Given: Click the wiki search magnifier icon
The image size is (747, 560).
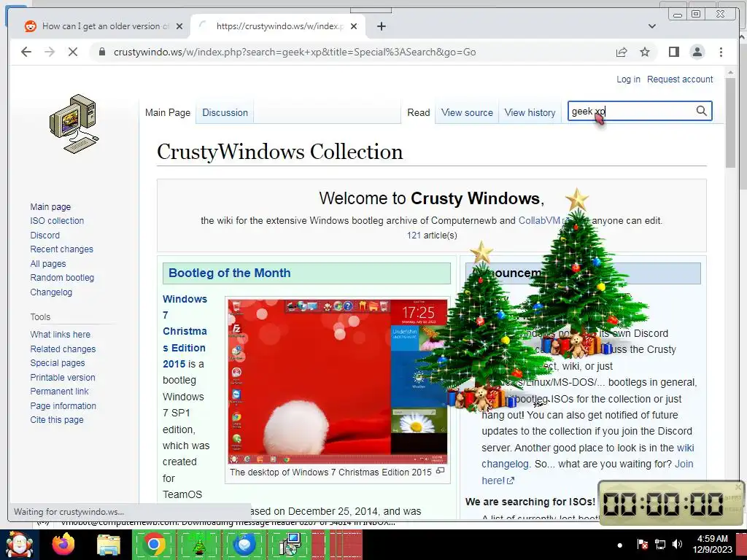Looking at the screenshot, I should tap(701, 111).
